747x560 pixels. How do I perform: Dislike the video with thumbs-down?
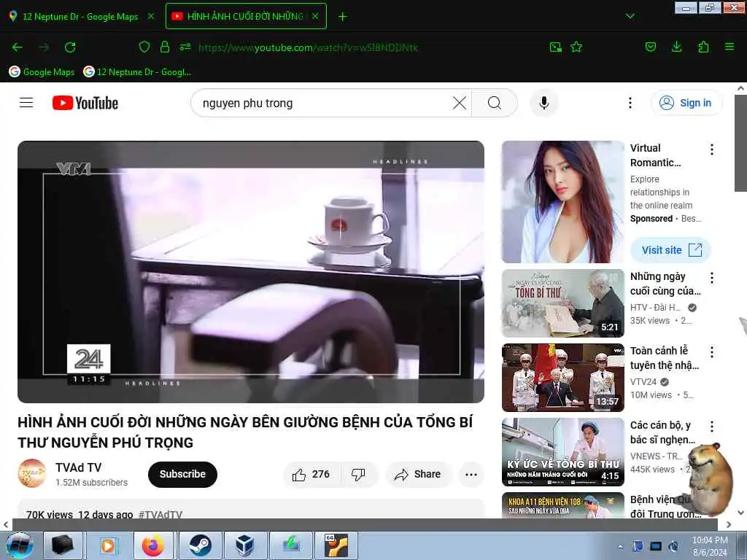coord(358,474)
